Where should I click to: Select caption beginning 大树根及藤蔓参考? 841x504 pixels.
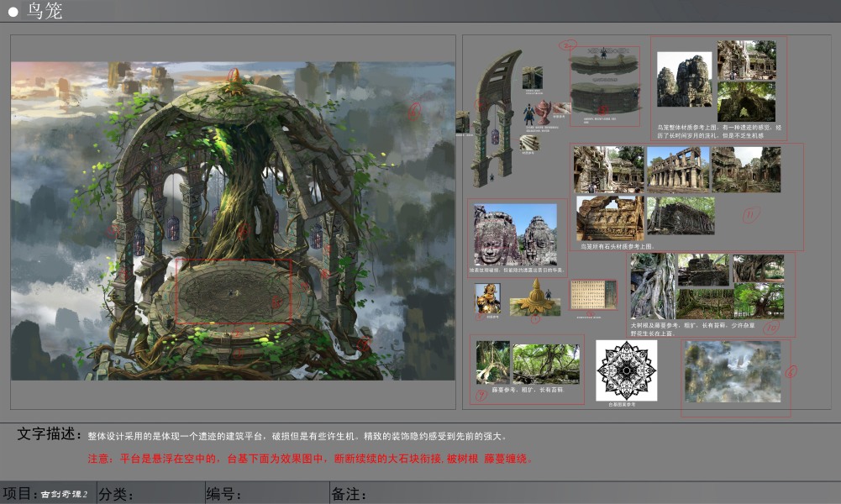pyautogui.click(x=692, y=329)
